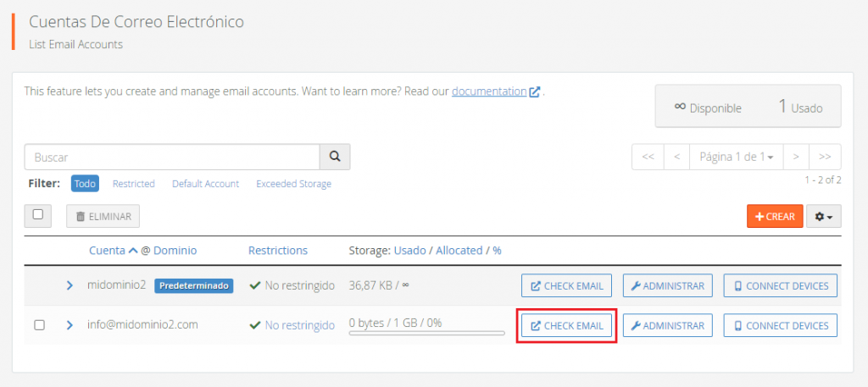The height and width of the screenshot is (387, 868).
Task: Expand the midominio2 account row
Action: pos(70,286)
